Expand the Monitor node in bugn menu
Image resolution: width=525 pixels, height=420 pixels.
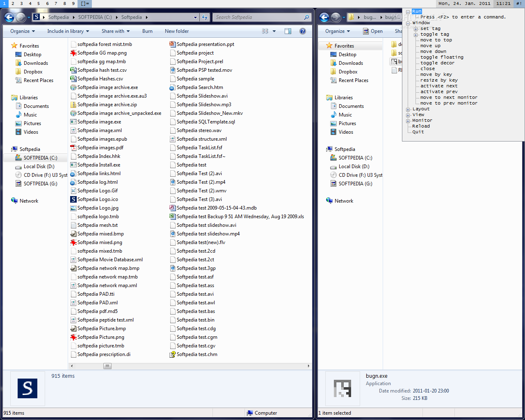coord(408,121)
